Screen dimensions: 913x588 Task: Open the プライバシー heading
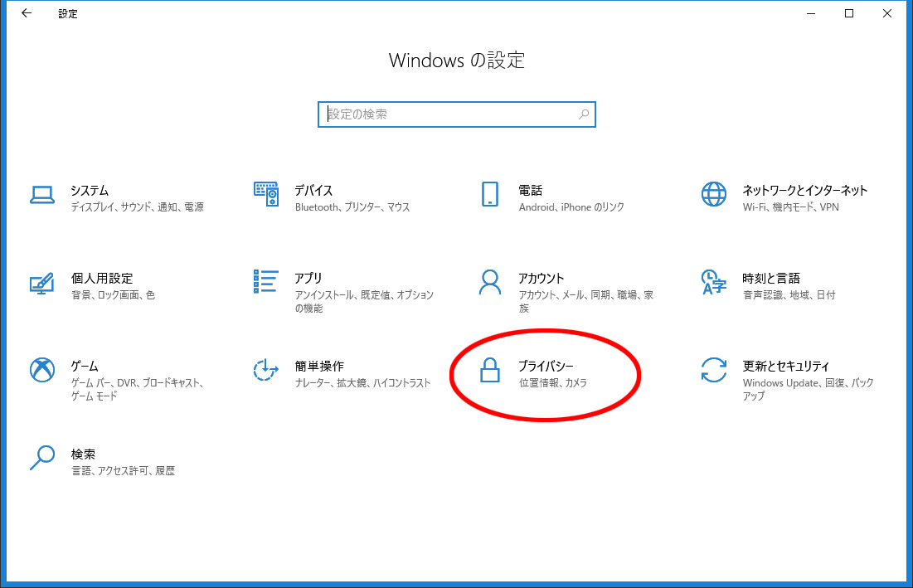(x=546, y=367)
